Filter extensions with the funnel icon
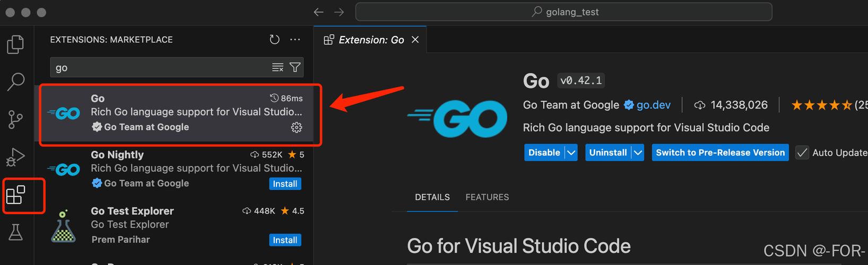This screenshot has height=265, width=868. 295,67
